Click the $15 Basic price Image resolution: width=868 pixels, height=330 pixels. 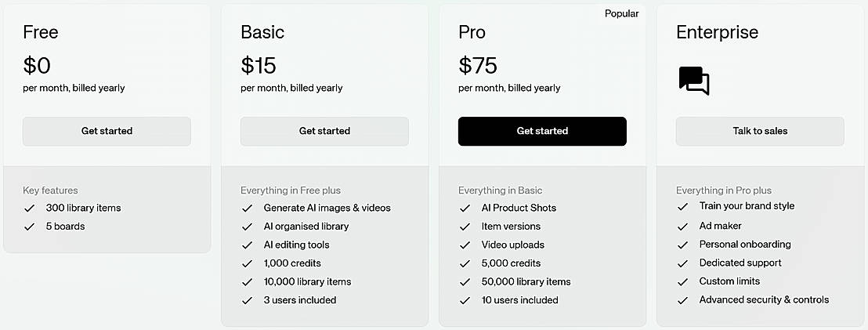coord(259,64)
